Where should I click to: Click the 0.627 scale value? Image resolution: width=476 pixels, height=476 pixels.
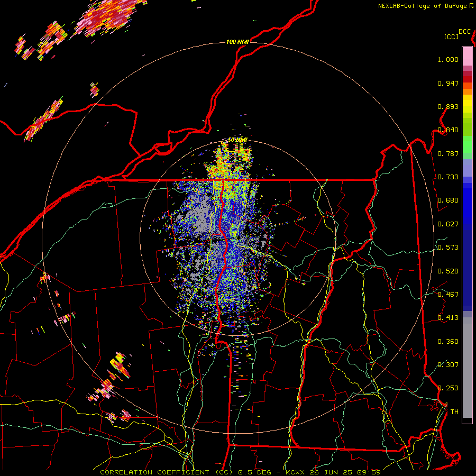(x=448, y=224)
